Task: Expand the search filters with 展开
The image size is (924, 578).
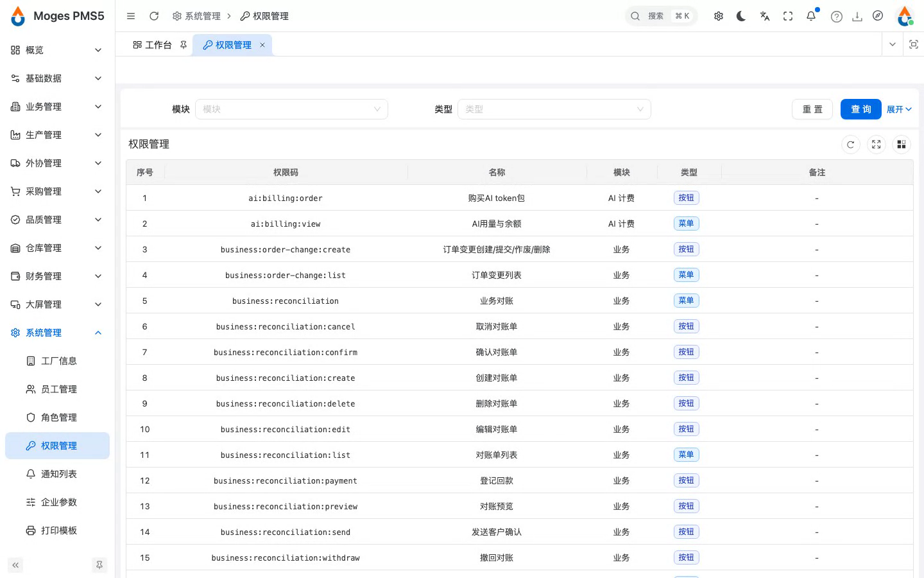Action: click(899, 109)
